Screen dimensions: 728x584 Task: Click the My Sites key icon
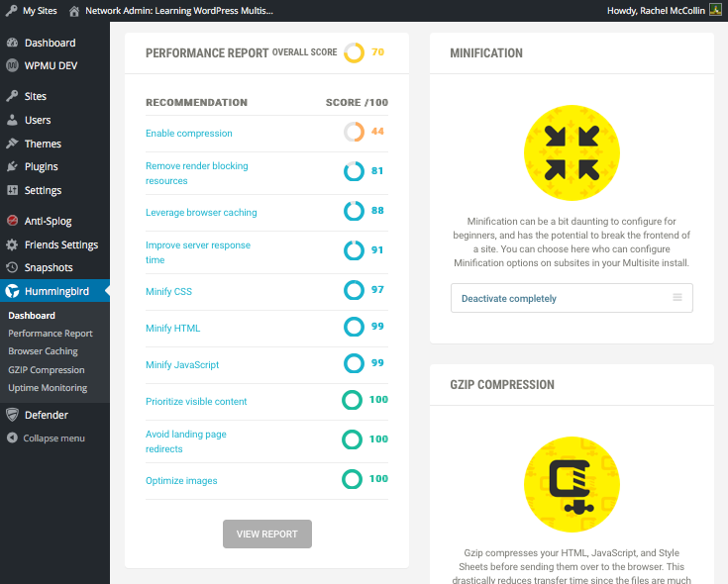12,11
